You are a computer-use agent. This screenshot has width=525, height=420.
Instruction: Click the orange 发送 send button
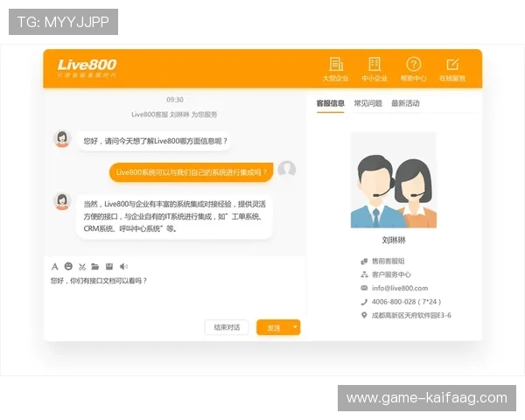(274, 328)
